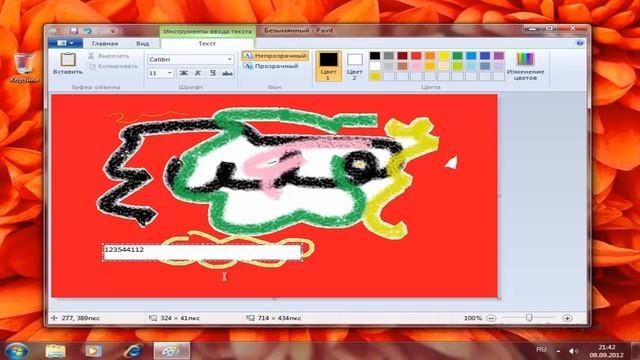Screen dimensions: 640x360
Task: Toggle italic К formatting
Action: point(198,73)
